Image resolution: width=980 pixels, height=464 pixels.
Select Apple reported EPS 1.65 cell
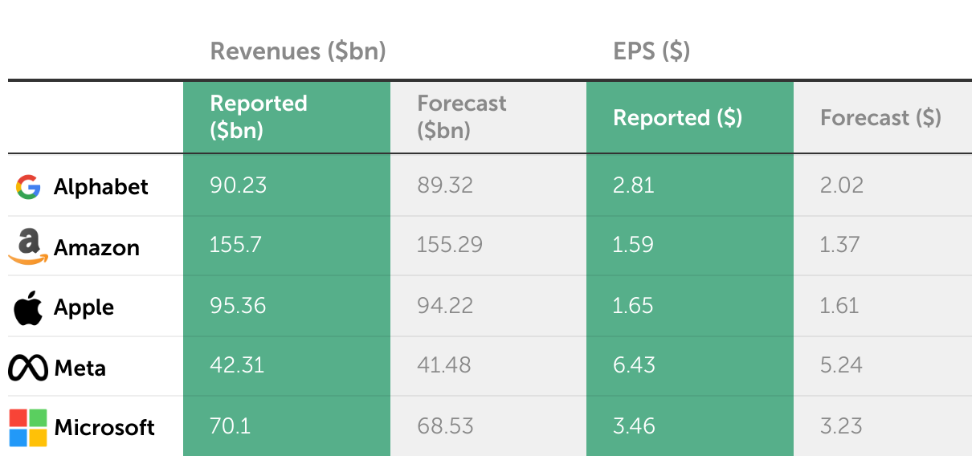click(x=690, y=306)
